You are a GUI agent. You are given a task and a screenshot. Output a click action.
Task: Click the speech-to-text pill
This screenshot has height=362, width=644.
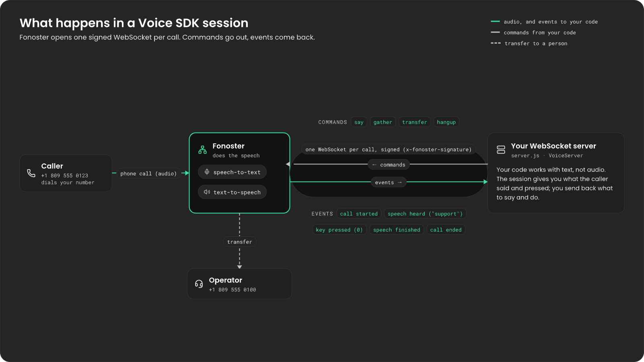232,172
